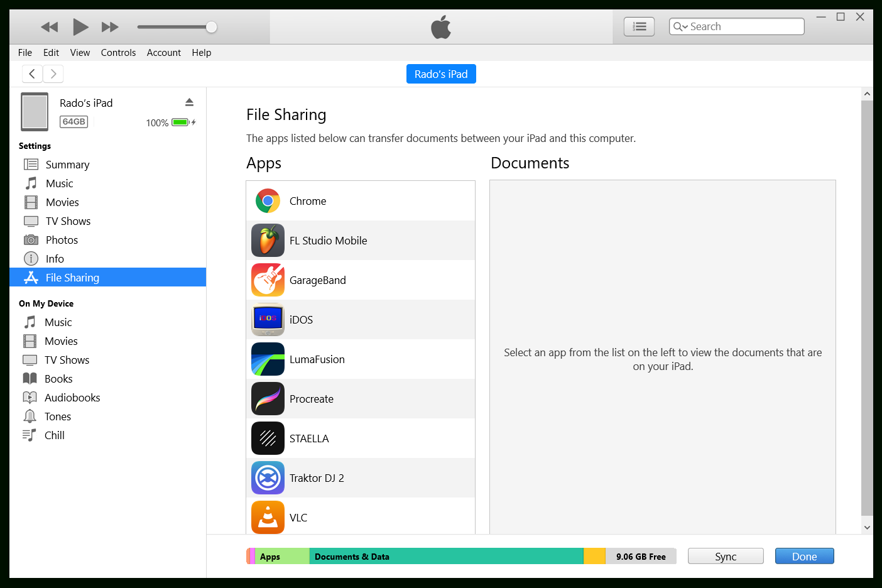Open the list view button near search
This screenshot has height=588, width=882.
click(x=639, y=26)
